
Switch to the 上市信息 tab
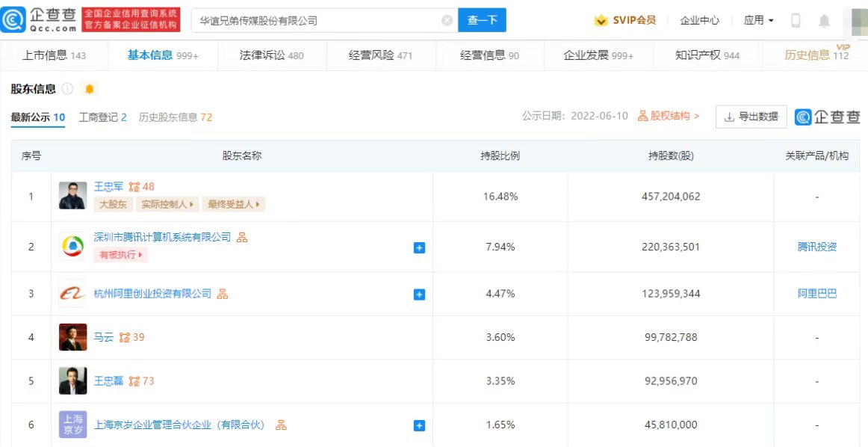click(54, 55)
